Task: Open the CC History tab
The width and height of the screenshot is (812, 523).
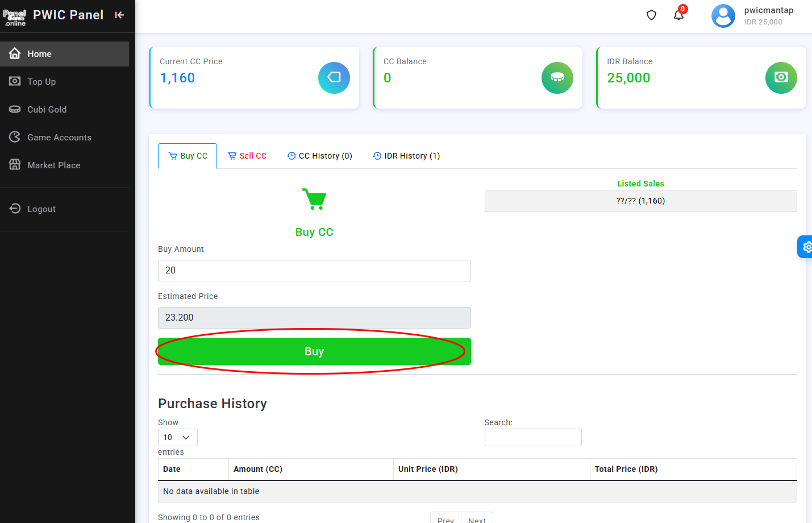Action: [320, 156]
